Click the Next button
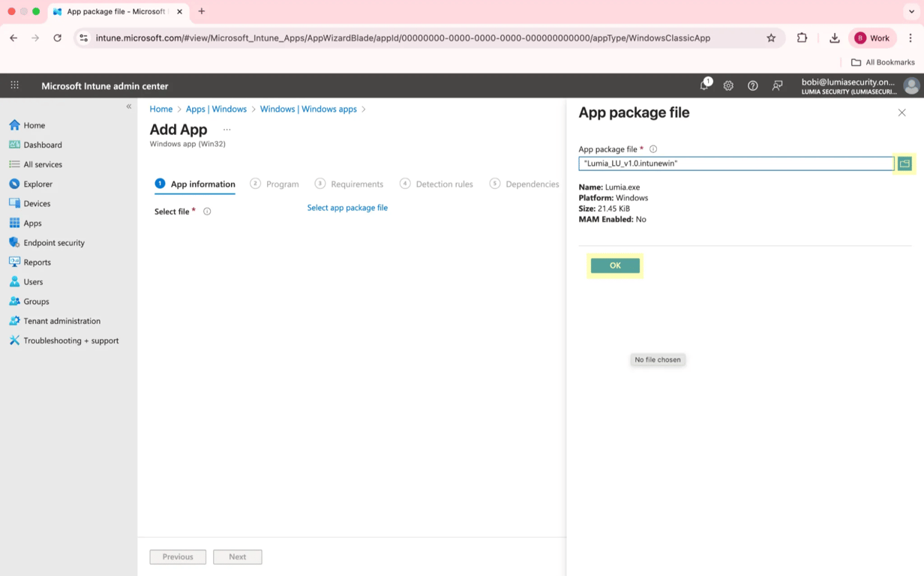This screenshot has width=924, height=576. tap(237, 556)
